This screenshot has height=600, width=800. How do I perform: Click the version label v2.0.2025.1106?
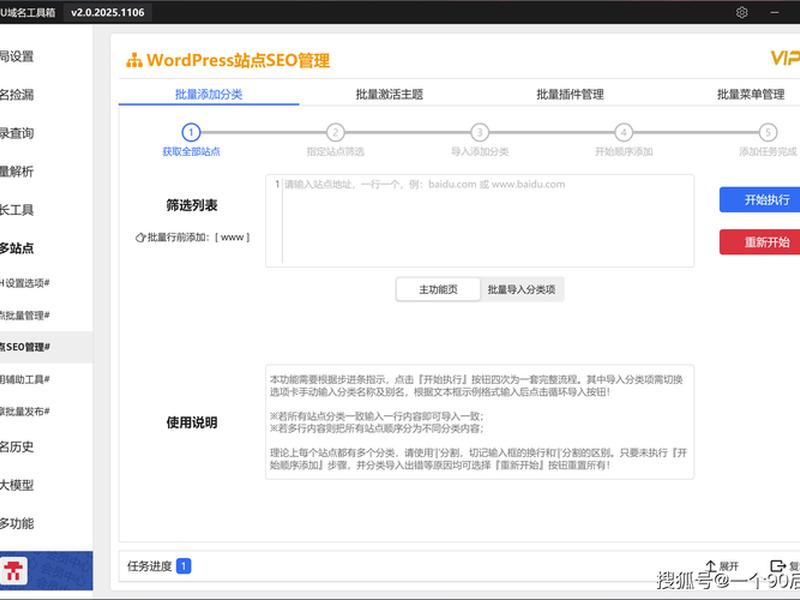(x=108, y=12)
